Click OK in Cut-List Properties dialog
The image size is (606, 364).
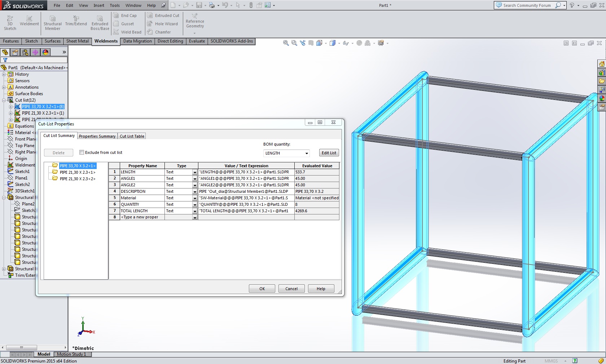(262, 289)
